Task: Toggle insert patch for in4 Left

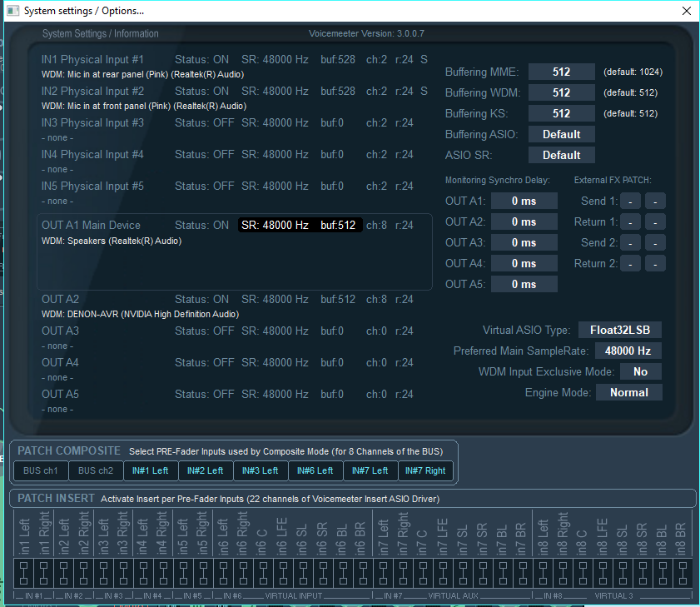Action: (x=143, y=573)
